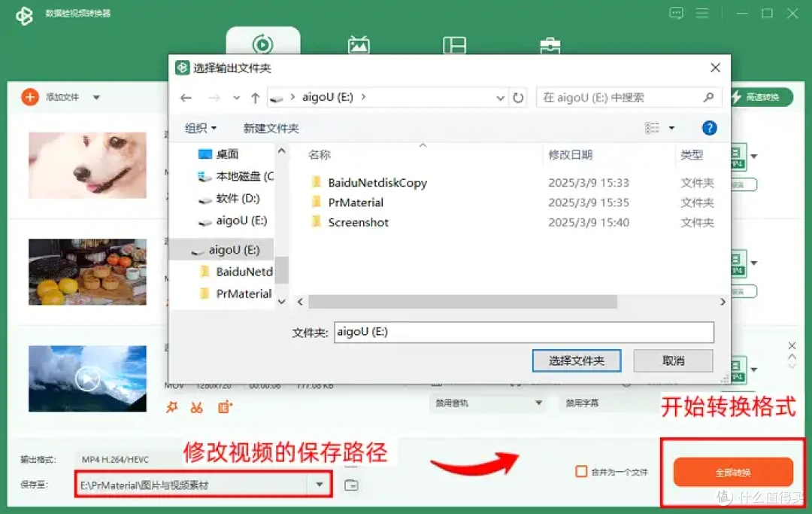This screenshot has height=514, width=812.
Task: Open the 禁用音轨 audio track dropdown
Action: click(x=488, y=403)
